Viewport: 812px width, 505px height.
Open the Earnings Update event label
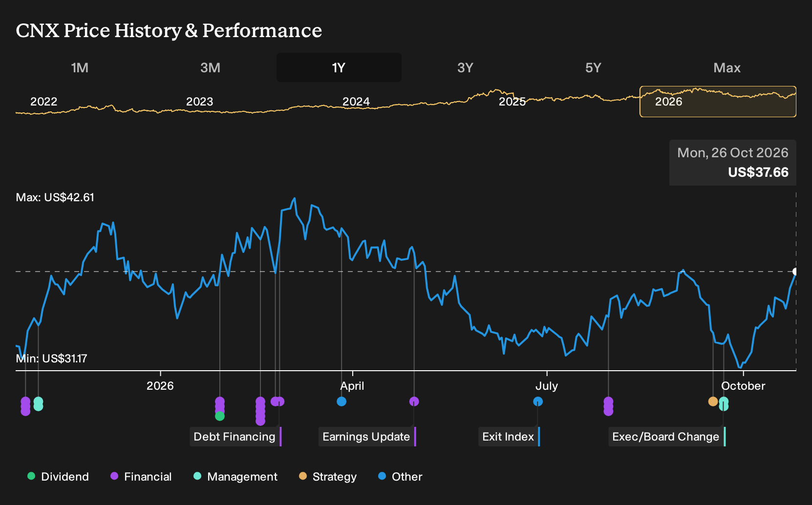tap(367, 437)
